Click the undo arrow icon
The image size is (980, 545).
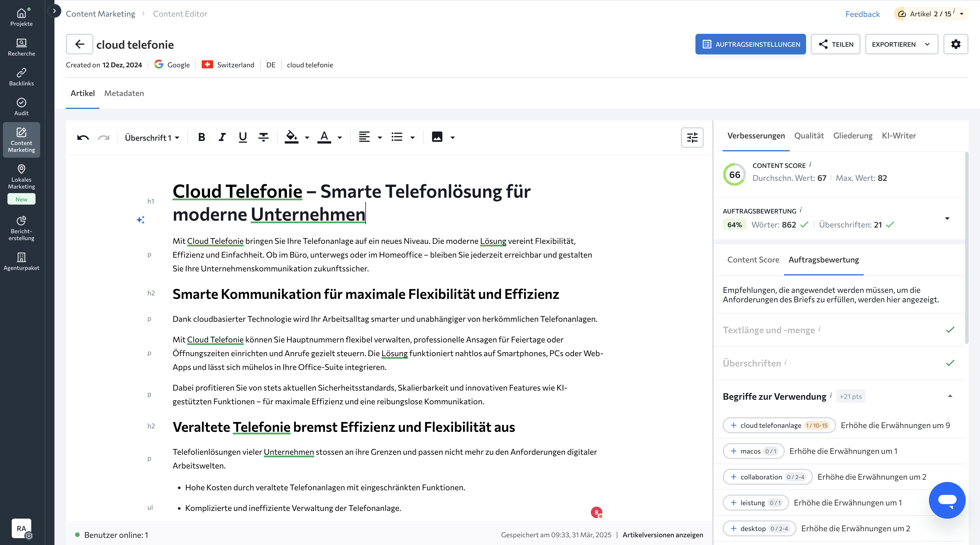pos(83,137)
